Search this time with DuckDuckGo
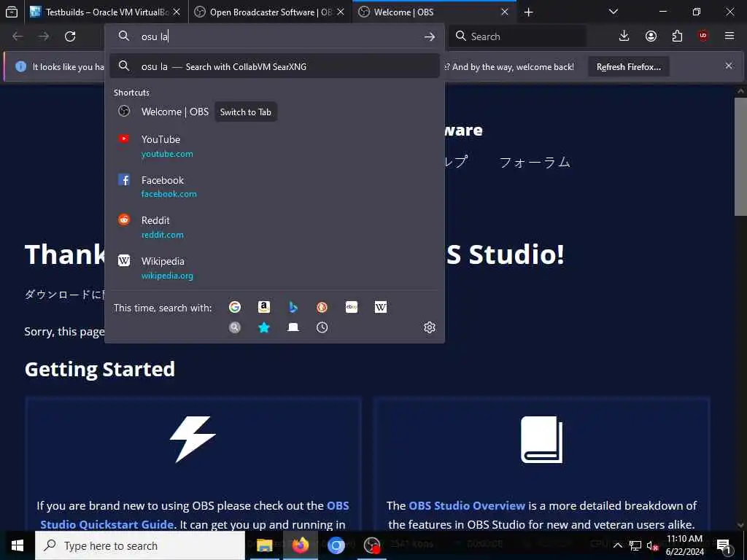This screenshot has width=747, height=560. click(322, 307)
